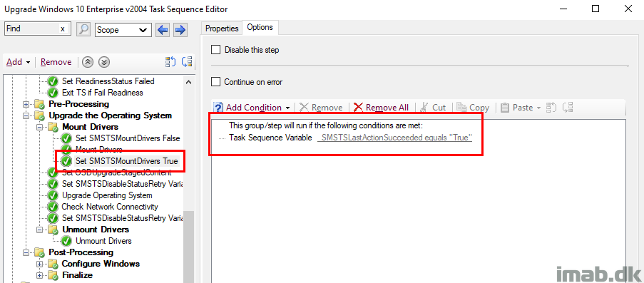Click the green check on Upgrade Operating System
Viewport: 644px width, 283px height.
tap(53, 195)
